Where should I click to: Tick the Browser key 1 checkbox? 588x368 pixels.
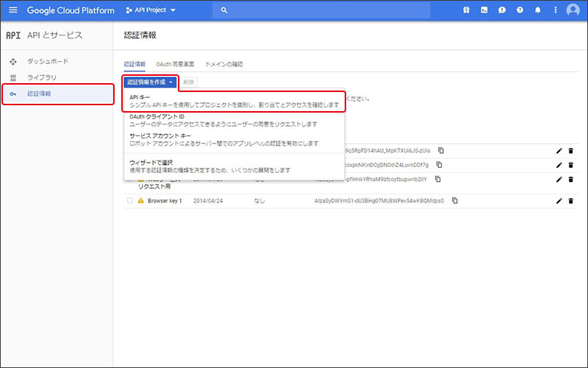pos(130,201)
